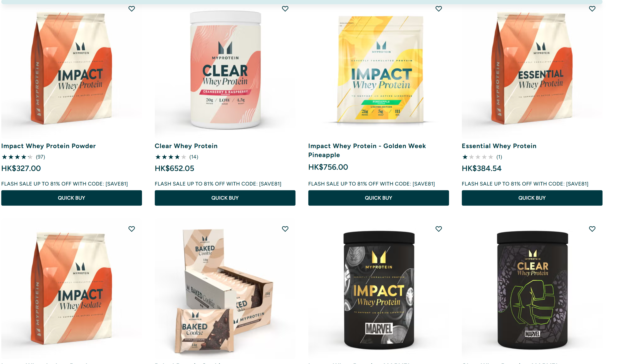The width and height of the screenshot is (619, 364).
Task: Open Essential Whey Protein title link
Action: [499, 146]
